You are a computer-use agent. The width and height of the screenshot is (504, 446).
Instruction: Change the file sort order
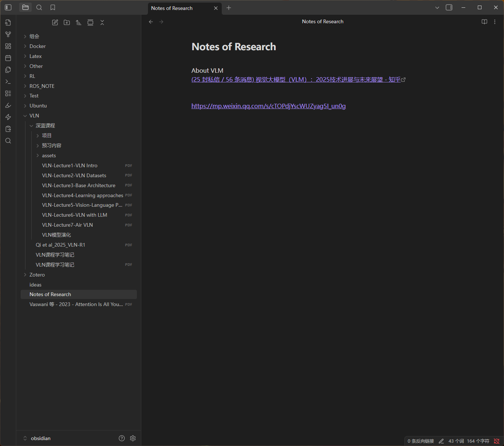click(79, 23)
